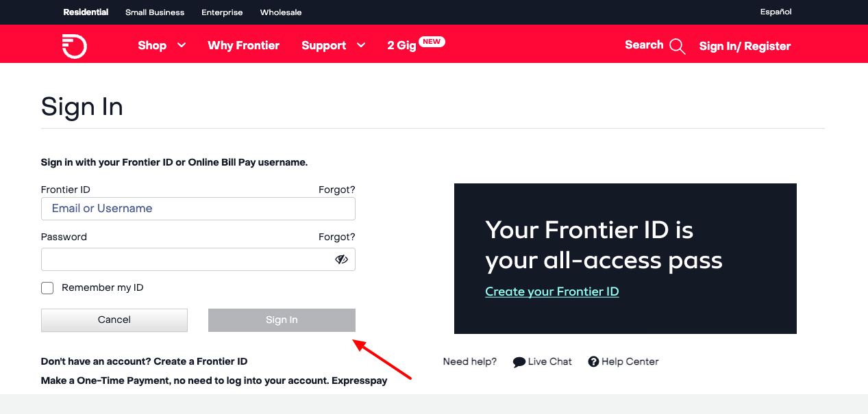Click the Search magnifying glass icon
The image size is (868, 414).
678,46
